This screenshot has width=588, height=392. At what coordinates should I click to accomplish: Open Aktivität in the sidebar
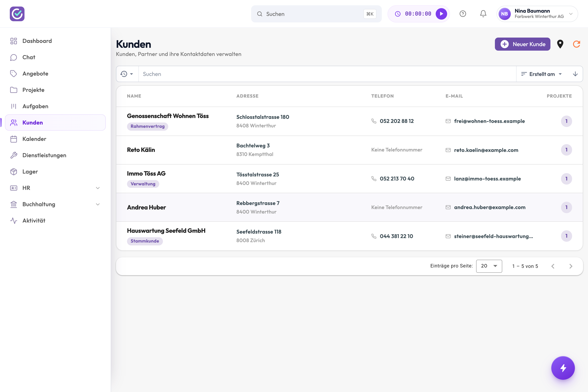click(55, 220)
